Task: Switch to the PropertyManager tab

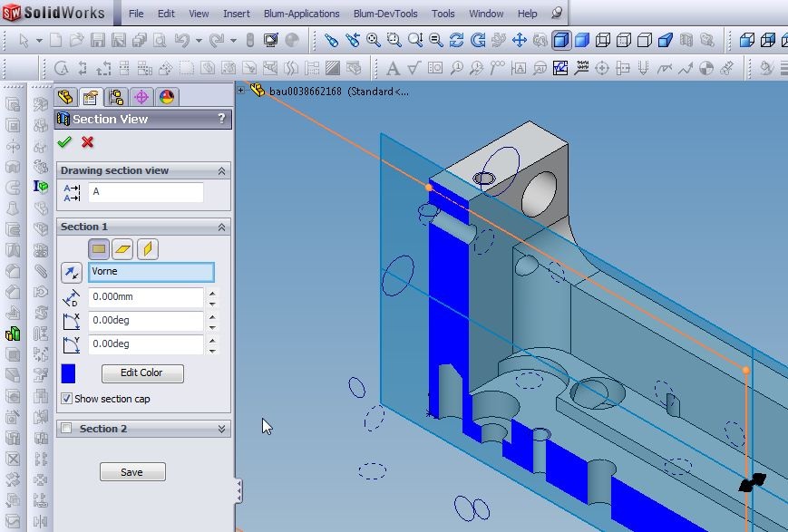Action: pyautogui.click(x=91, y=96)
